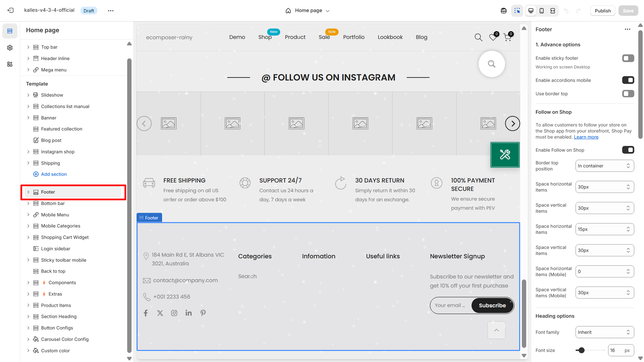Disable accordions mobile
This screenshot has width=644, height=362.
(628, 80)
